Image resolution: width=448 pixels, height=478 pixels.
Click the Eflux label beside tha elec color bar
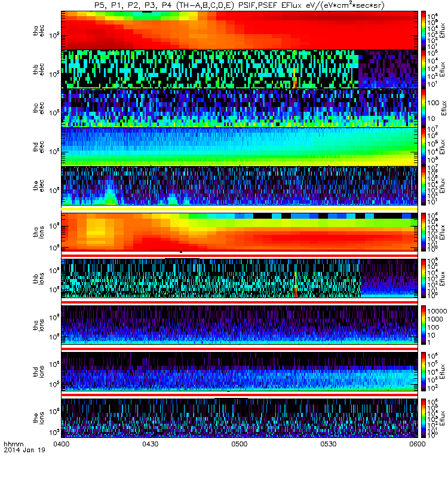click(x=443, y=30)
